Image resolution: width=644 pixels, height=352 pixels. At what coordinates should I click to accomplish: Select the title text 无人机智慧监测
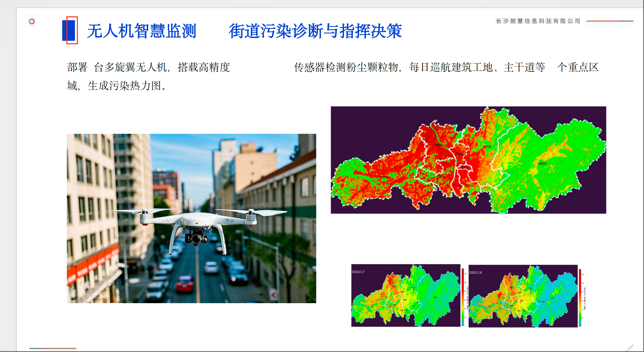142,31
